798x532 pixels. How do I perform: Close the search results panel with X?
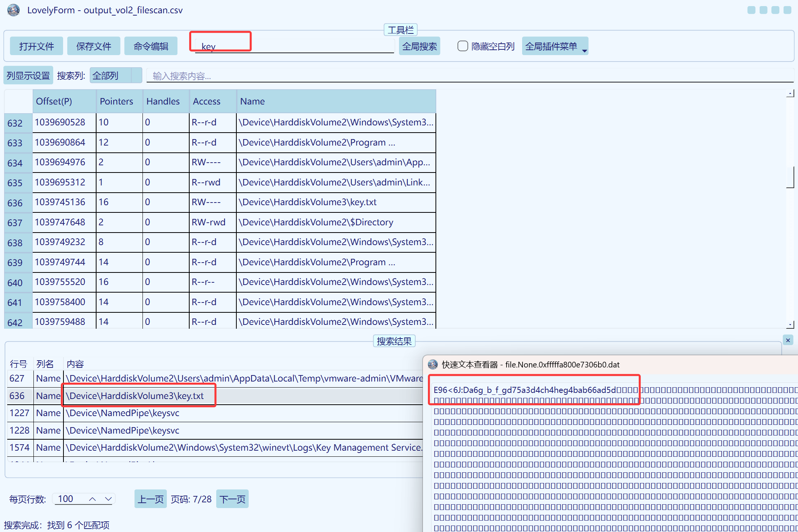(x=788, y=340)
